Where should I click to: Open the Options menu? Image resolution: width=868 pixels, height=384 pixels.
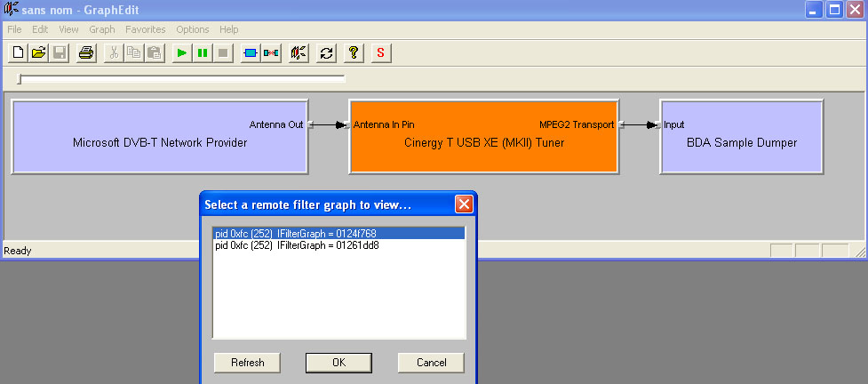pos(193,29)
